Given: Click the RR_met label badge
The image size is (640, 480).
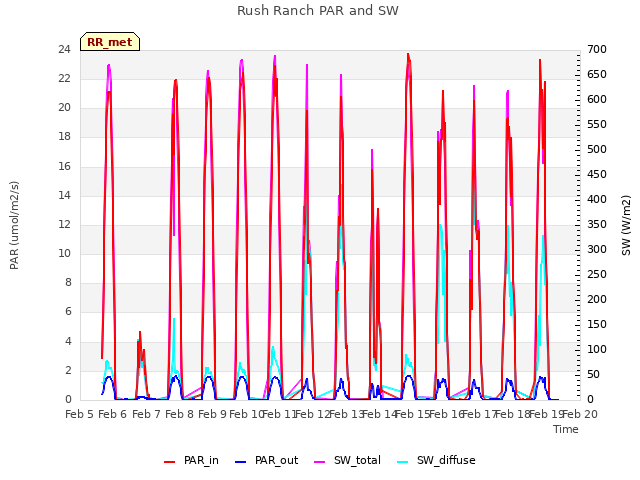Looking at the screenshot, I should [110, 42].
